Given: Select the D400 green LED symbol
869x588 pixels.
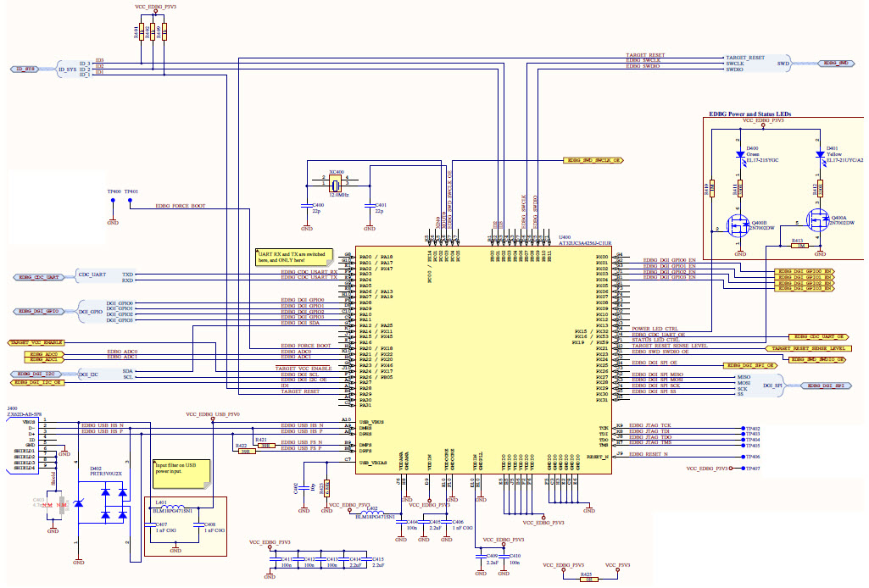Looking at the screenshot, I should (x=740, y=155).
